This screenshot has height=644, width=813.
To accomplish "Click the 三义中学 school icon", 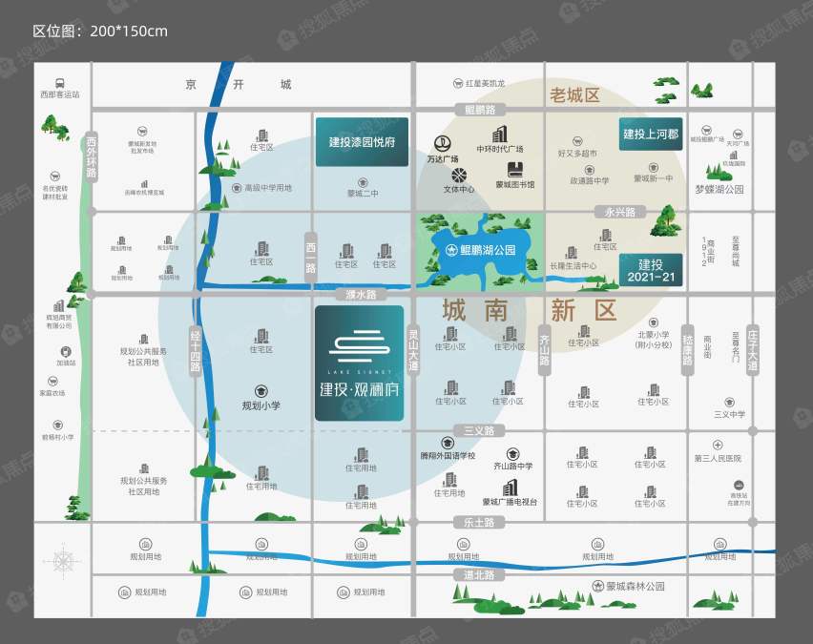I will point(730,403).
